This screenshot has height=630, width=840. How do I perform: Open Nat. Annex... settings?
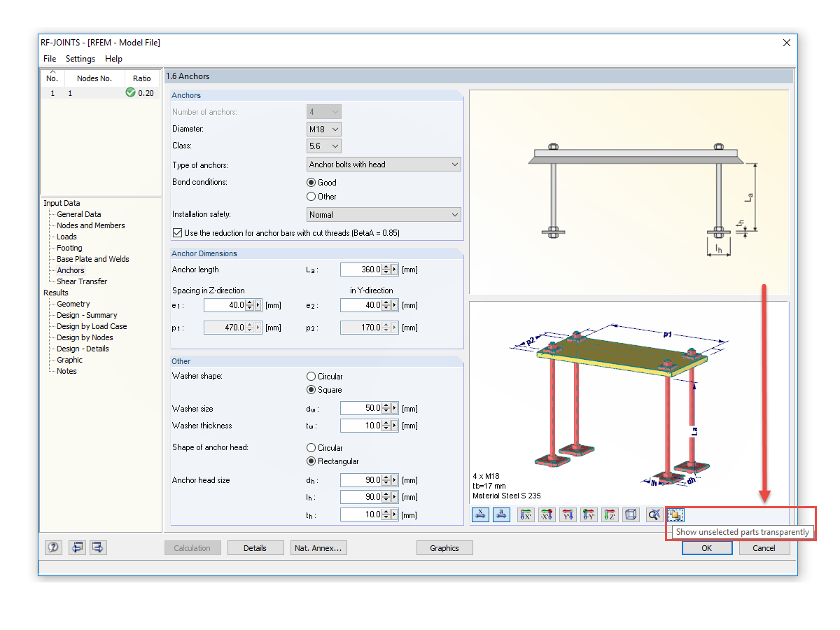(319, 548)
